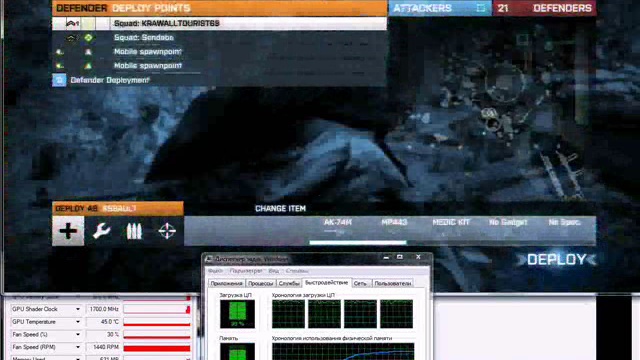Click the squad icon beside Squad KRAWALLTOURIST69
The image size is (640, 360).
click(x=72, y=23)
